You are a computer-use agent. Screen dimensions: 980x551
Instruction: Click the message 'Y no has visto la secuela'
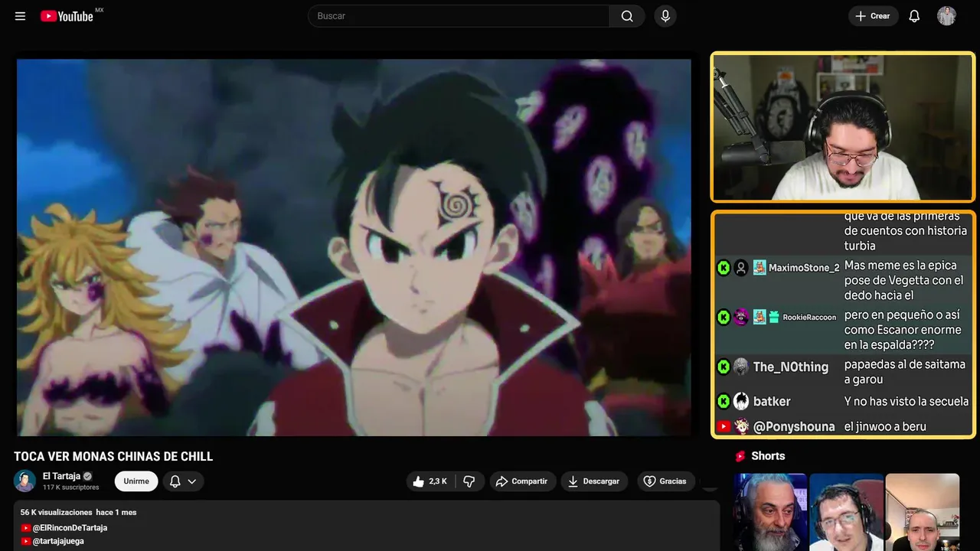point(906,401)
